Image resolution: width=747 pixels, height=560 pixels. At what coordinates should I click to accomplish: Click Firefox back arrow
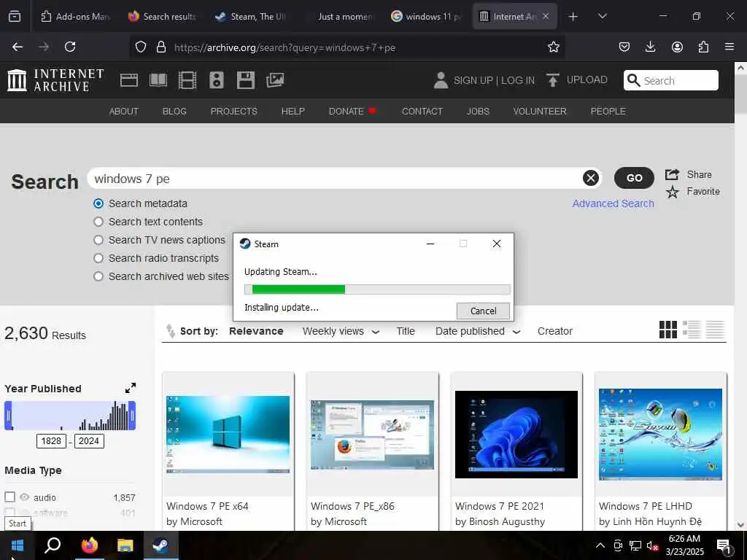[x=18, y=47]
